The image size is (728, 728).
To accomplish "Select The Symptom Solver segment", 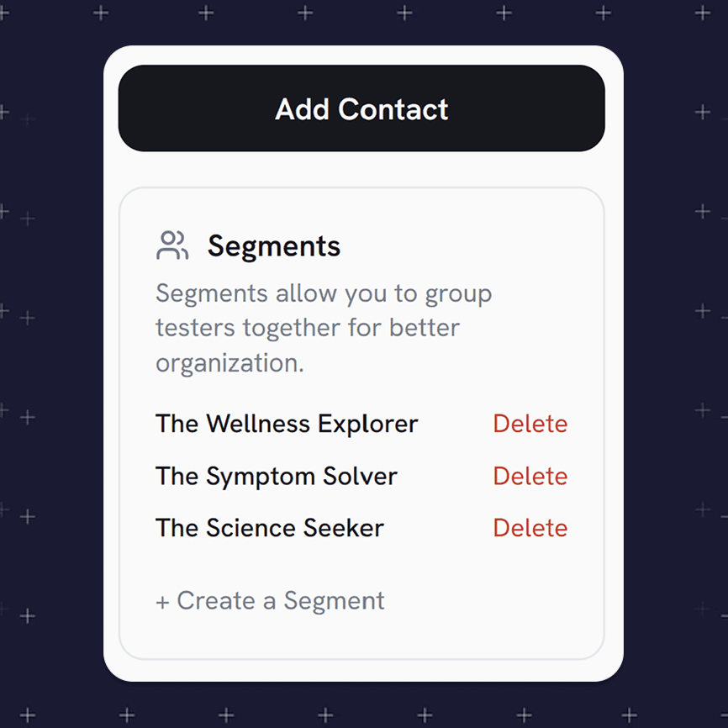I will click(x=276, y=476).
